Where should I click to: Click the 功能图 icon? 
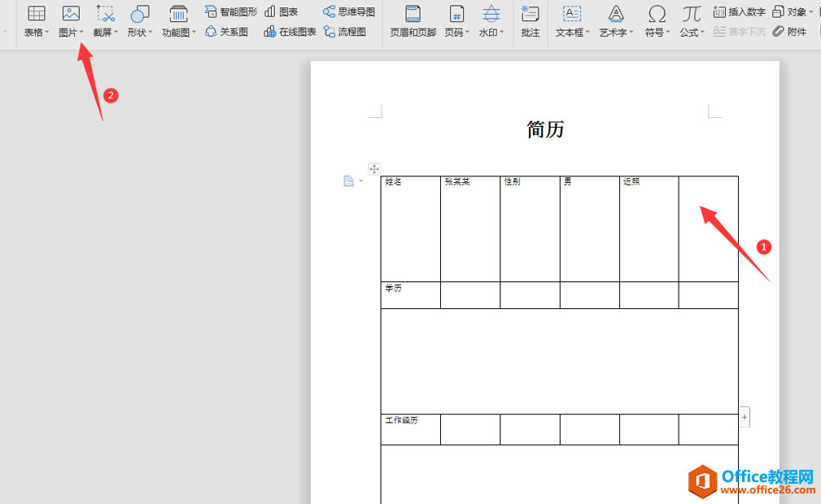[x=178, y=14]
